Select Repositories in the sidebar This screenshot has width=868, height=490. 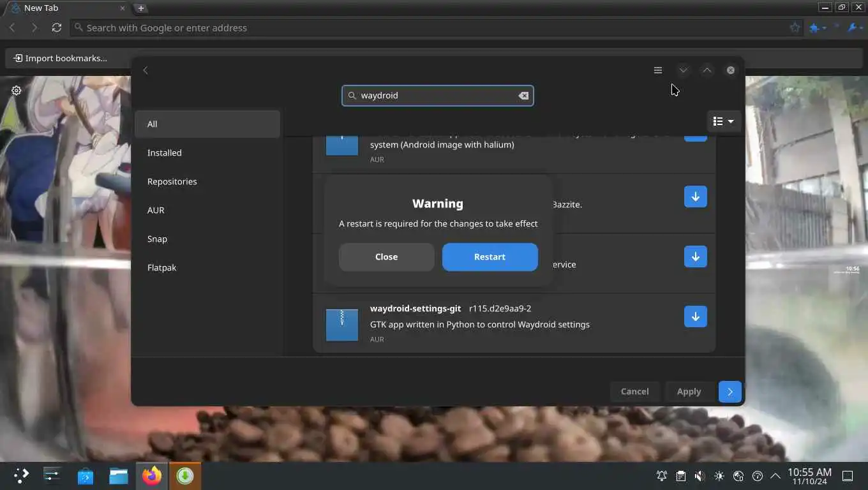tap(207, 181)
